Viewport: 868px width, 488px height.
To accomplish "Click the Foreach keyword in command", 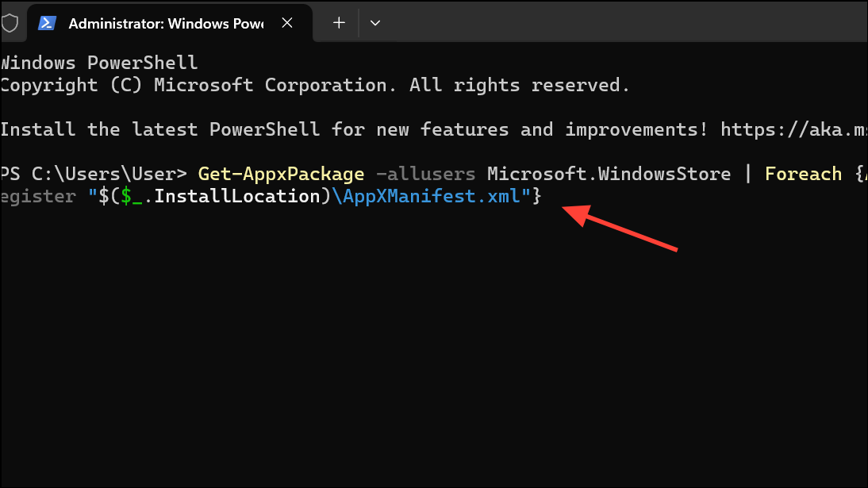I will click(803, 174).
